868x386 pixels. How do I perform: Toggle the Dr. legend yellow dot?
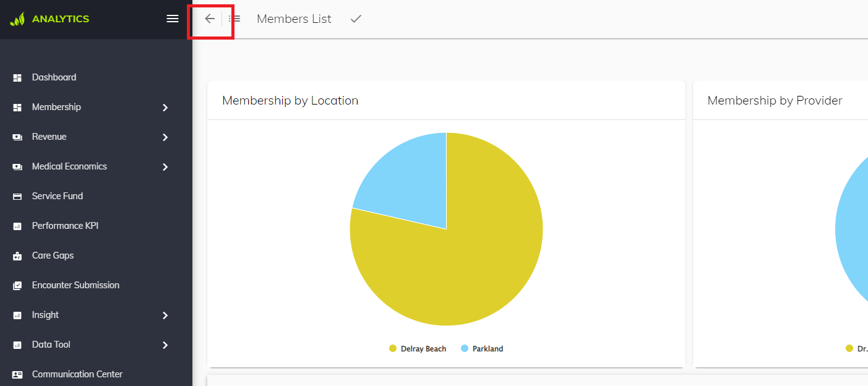[849, 348]
